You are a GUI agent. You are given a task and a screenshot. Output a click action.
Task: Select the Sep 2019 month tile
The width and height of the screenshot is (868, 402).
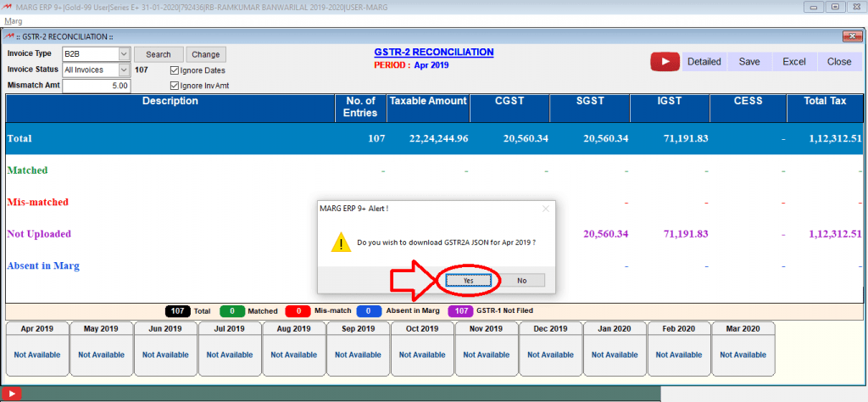coord(359,349)
